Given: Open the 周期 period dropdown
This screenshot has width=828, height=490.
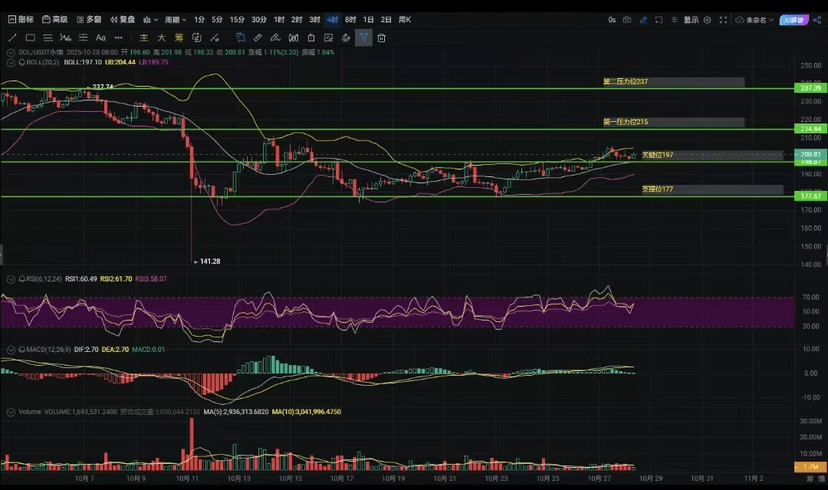Looking at the screenshot, I should click(x=173, y=19).
